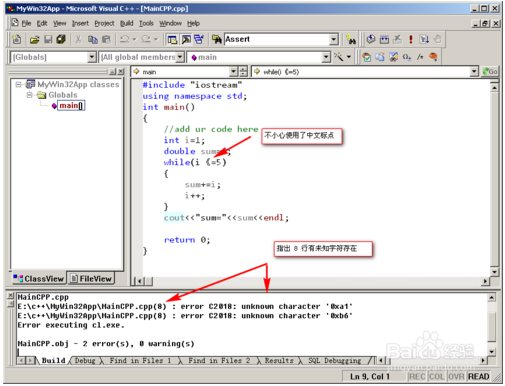Open the Assert find combo dropdown
This screenshot has height=386, width=505.
pyautogui.click(x=334, y=40)
